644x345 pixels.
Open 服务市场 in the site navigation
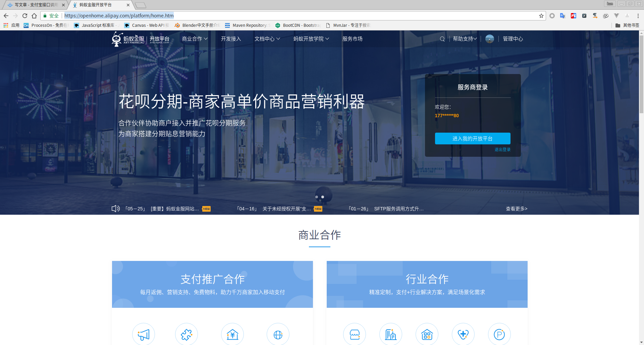point(353,39)
